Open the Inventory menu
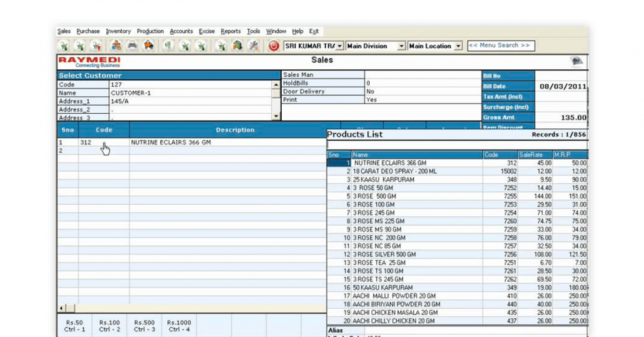644x337 pixels. pyautogui.click(x=118, y=31)
